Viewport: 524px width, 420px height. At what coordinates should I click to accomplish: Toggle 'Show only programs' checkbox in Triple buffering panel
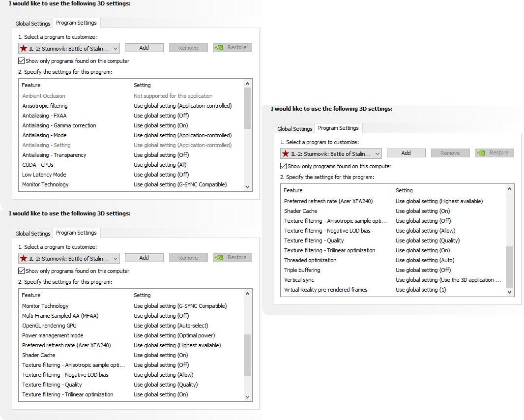pos(284,166)
